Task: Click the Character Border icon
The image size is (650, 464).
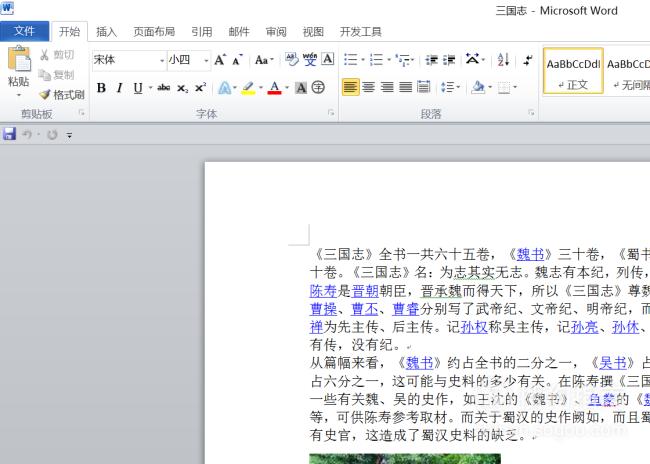Action: click(327, 59)
